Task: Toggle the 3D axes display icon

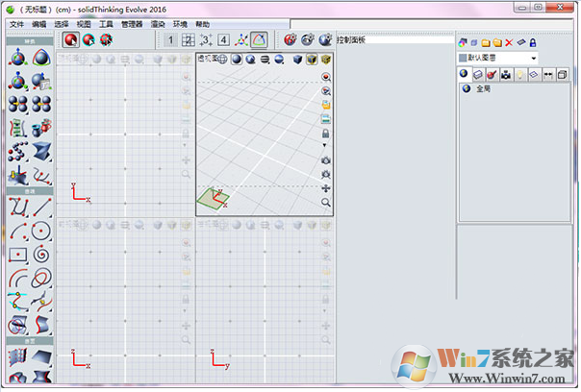Action: tap(241, 40)
